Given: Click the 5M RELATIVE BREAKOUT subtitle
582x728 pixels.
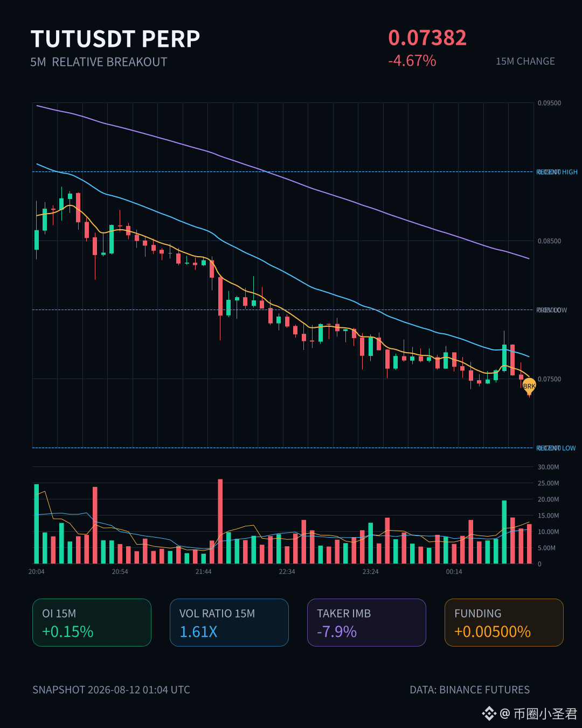Looking at the screenshot, I should point(99,62).
